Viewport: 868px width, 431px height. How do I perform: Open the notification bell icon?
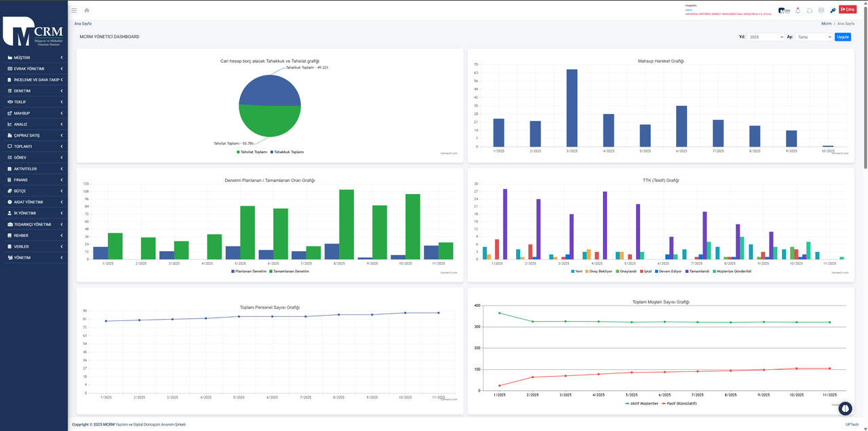[798, 10]
